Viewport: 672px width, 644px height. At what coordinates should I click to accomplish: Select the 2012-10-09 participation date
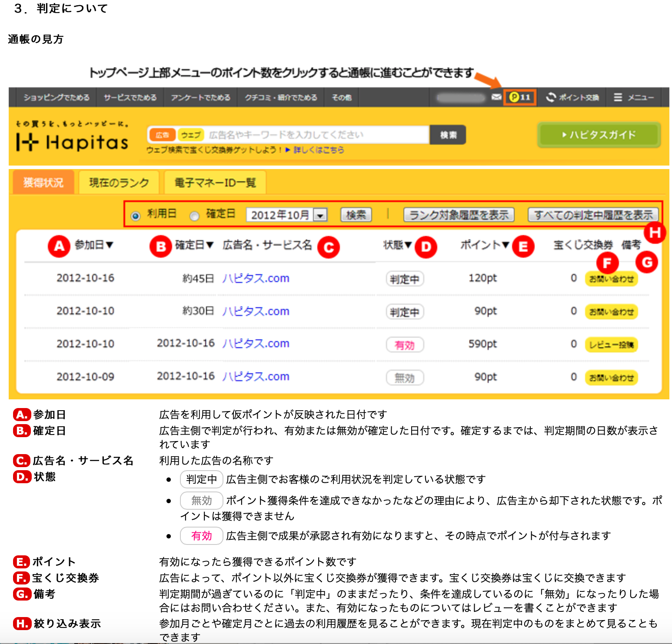(86, 377)
